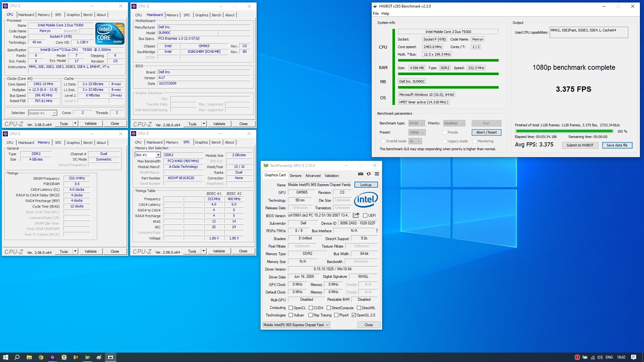The width and height of the screenshot is (644, 362).
Task: Switch to CPU-Z on the taskbar
Action: pyautogui.click(x=53, y=357)
